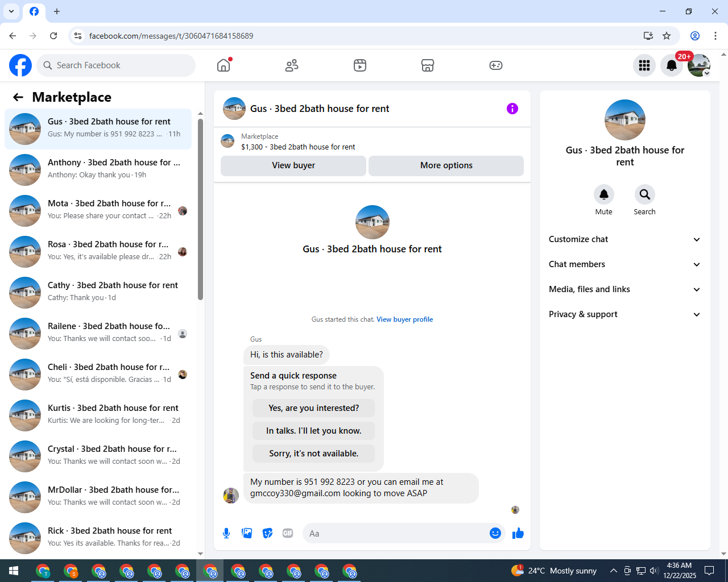Record a voice clip microphone icon
This screenshot has height=582, width=728.
tap(226, 533)
